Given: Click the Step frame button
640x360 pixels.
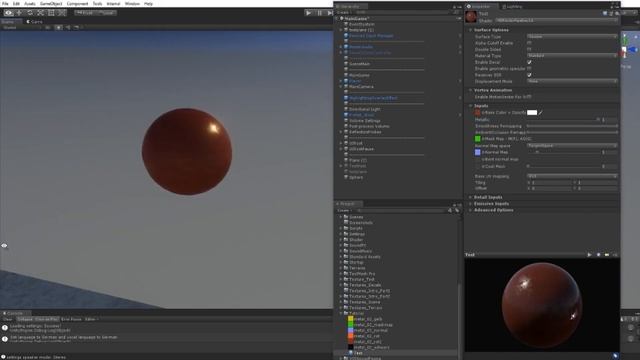Looking at the screenshot, I should point(329,13).
